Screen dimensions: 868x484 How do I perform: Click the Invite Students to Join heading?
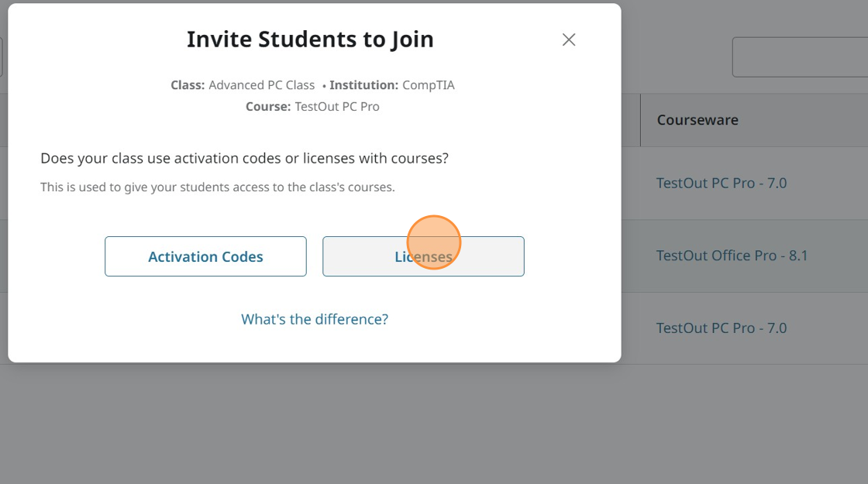point(310,39)
